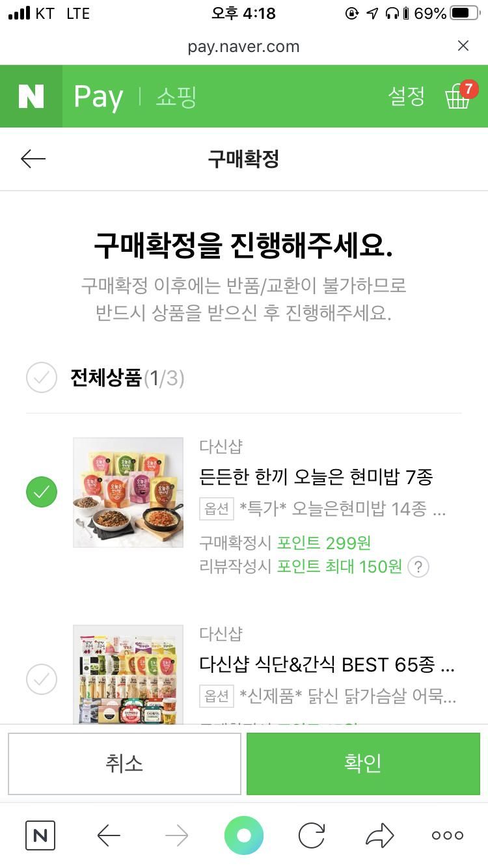Tap the pay.naver.com address bar
The height and width of the screenshot is (868, 488).
click(243, 46)
